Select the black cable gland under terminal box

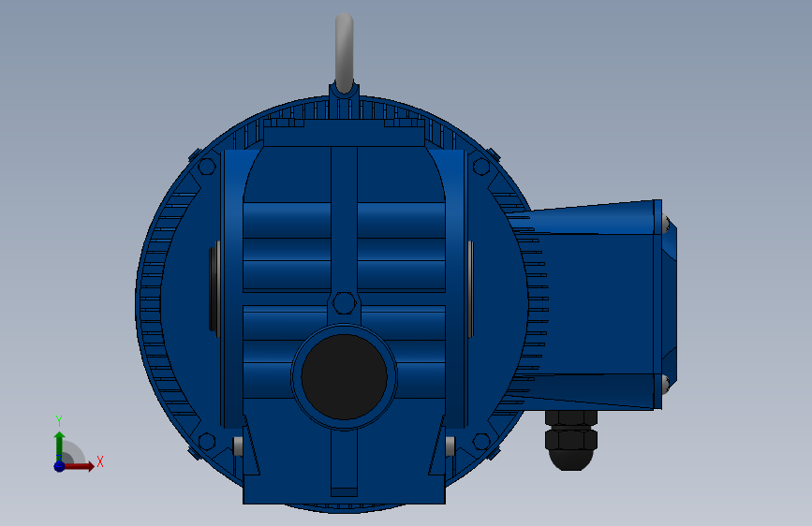click(x=570, y=440)
